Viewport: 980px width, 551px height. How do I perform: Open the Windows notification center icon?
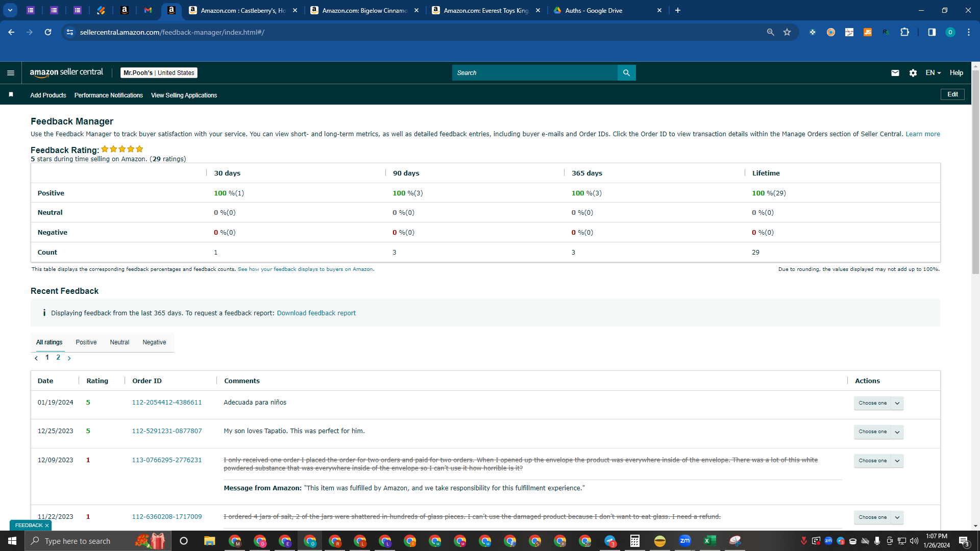964,541
